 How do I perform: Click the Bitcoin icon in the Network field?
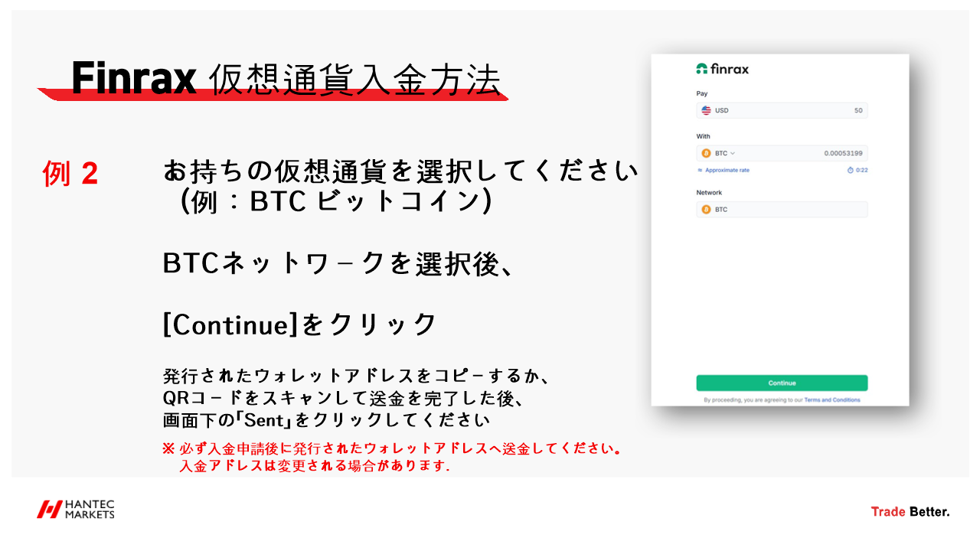click(706, 209)
